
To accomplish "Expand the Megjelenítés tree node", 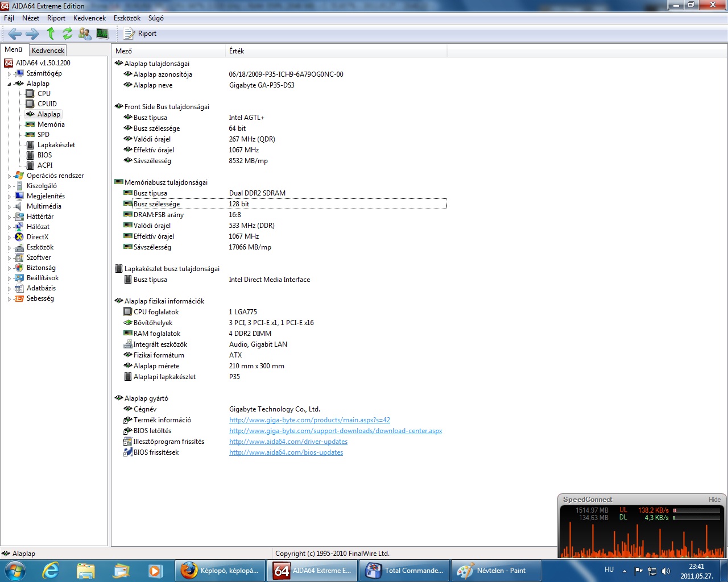I will tap(9, 197).
